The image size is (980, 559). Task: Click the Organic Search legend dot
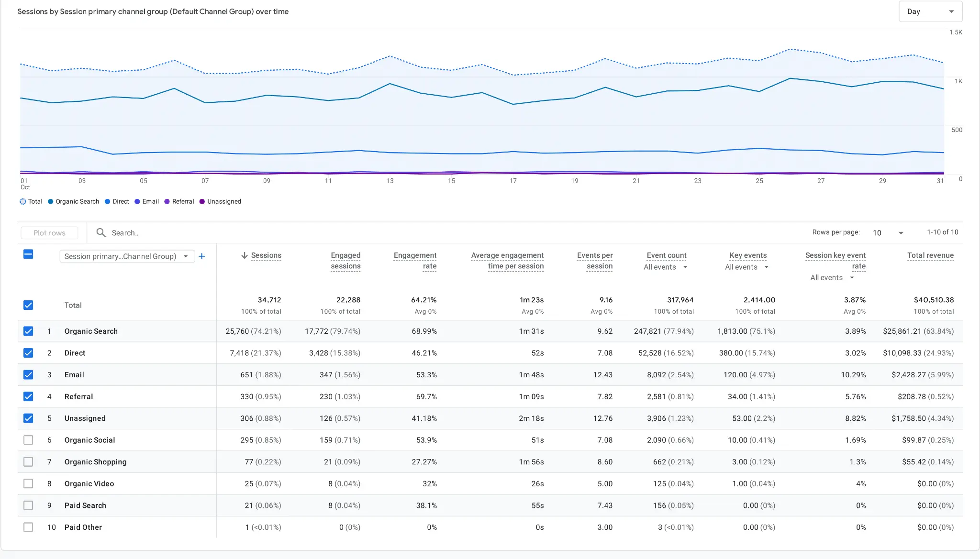51,201
